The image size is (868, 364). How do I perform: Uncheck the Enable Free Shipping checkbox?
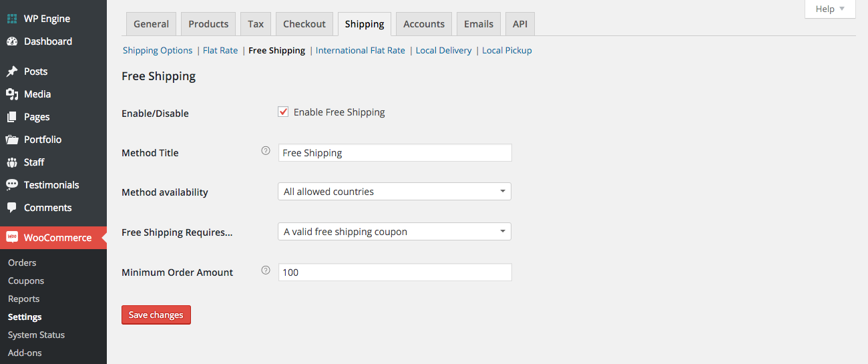point(284,112)
